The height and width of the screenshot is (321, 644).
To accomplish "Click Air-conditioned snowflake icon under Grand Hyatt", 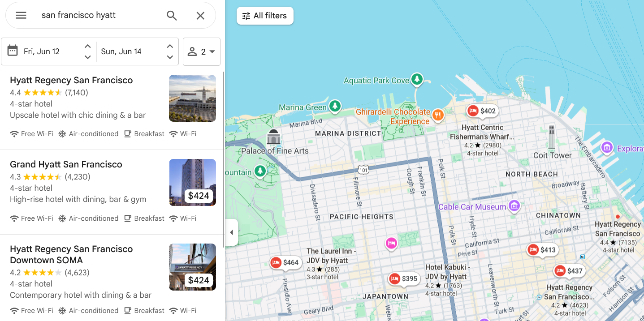I will click(62, 218).
